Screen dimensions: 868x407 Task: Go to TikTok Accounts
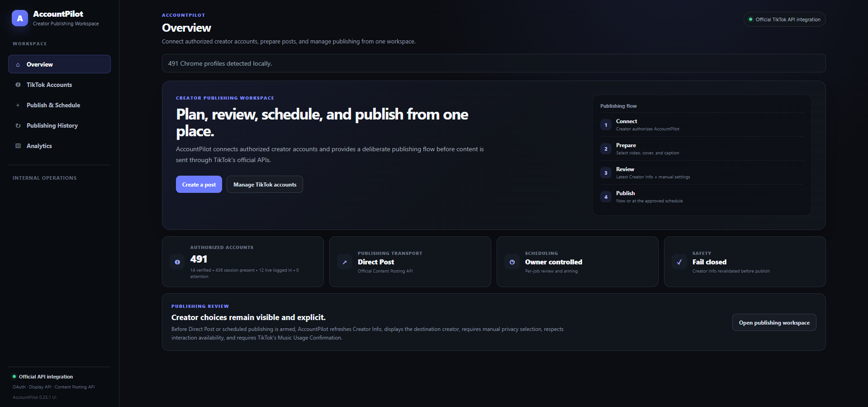pos(59,85)
